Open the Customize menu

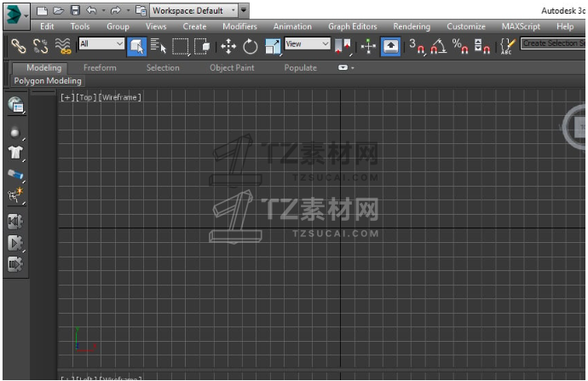coord(466,26)
